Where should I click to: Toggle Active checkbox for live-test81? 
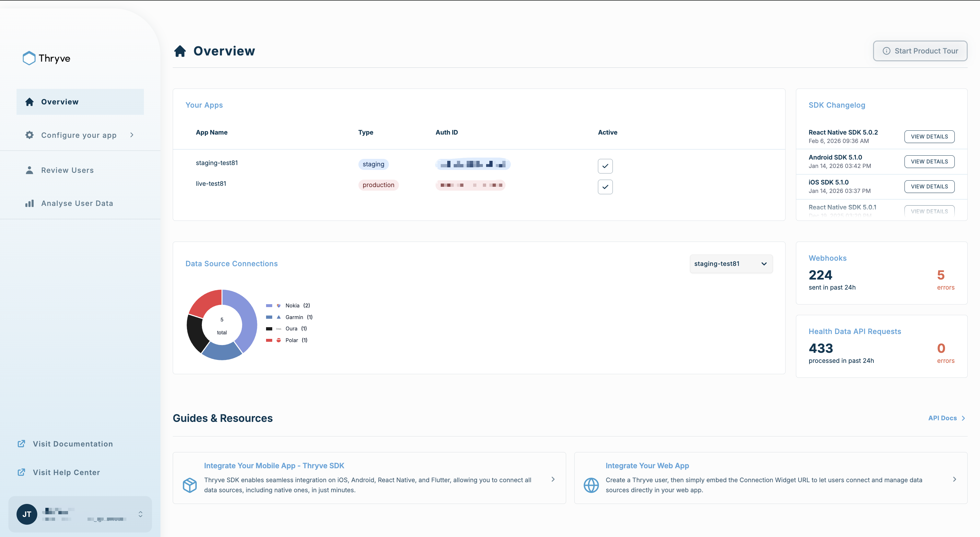pyautogui.click(x=605, y=187)
